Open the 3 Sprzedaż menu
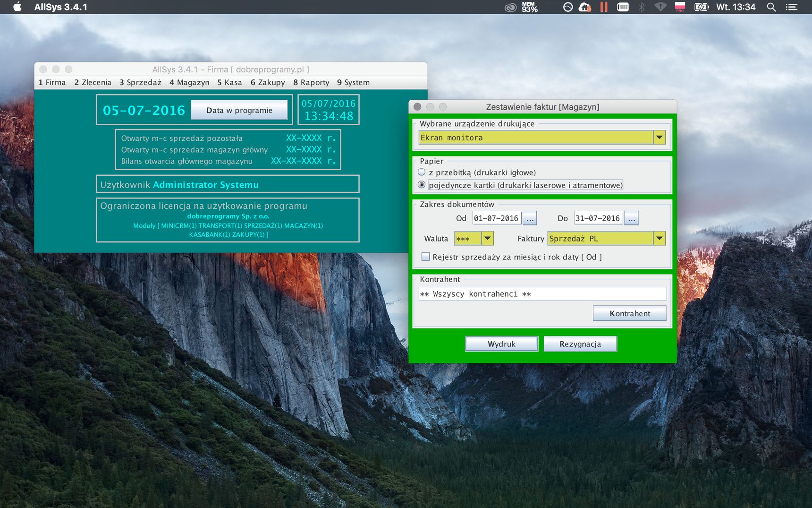The width and height of the screenshot is (812, 508). point(140,82)
